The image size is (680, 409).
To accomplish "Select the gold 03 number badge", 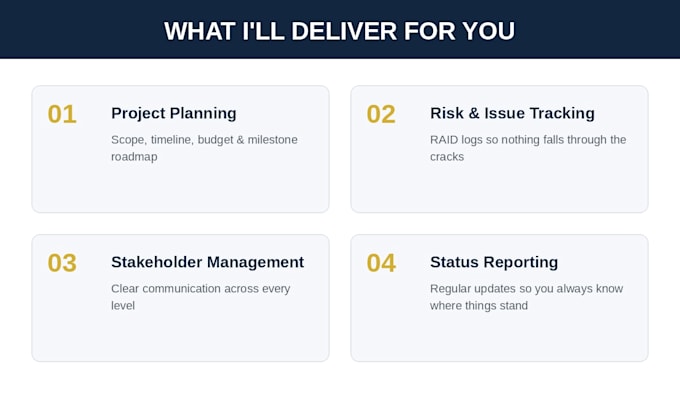I will pos(62,263).
